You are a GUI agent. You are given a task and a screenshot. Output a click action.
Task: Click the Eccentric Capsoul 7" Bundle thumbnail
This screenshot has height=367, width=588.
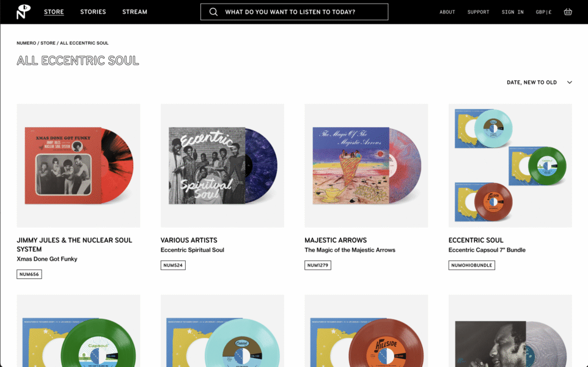coord(510,165)
